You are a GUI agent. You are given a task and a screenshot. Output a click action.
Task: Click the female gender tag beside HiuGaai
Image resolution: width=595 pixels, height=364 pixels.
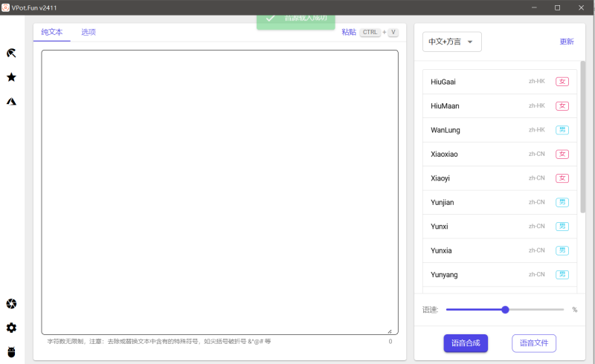click(x=562, y=82)
